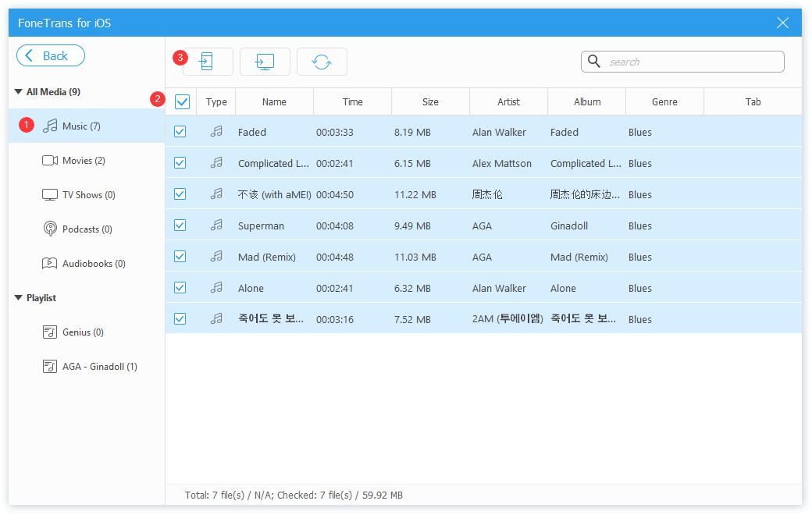Click the Genius playlist icon
Viewport: 812px width, 515px height.
pyautogui.click(x=50, y=332)
